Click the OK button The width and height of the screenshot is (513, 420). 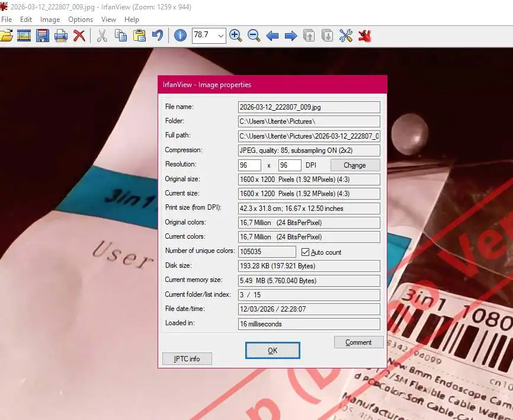pos(272,350)
